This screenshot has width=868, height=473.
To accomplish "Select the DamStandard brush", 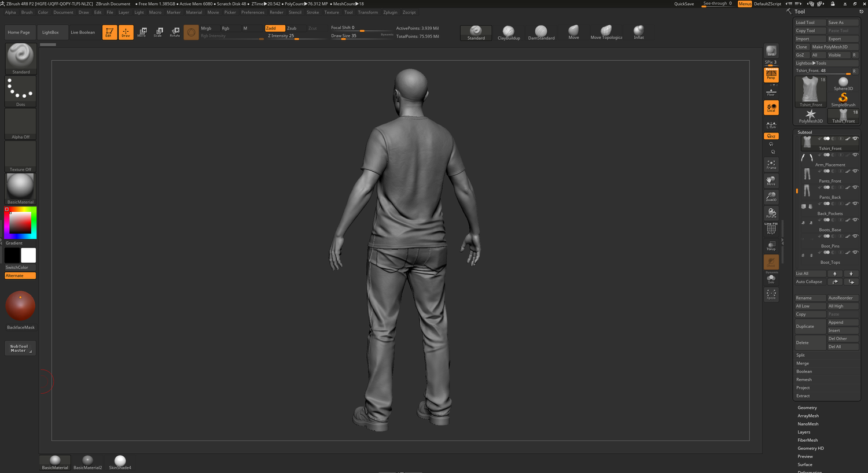I will pyautogui.click(x=541, y=32).
